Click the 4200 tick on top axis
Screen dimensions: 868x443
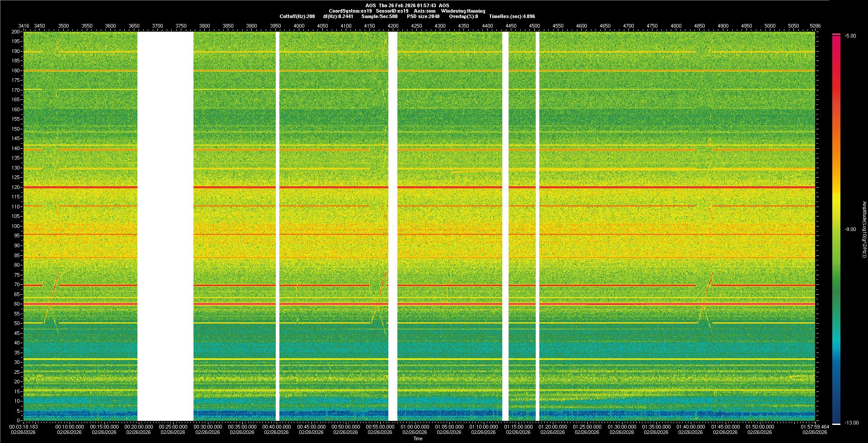pyautogui.click(x=393, y=26)
